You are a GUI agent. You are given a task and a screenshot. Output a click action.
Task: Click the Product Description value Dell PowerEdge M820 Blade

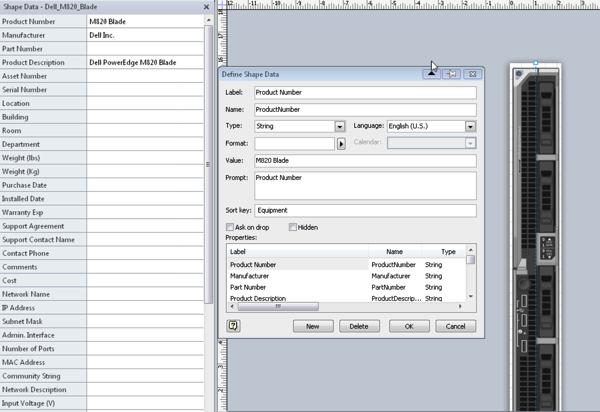[145, 62]
